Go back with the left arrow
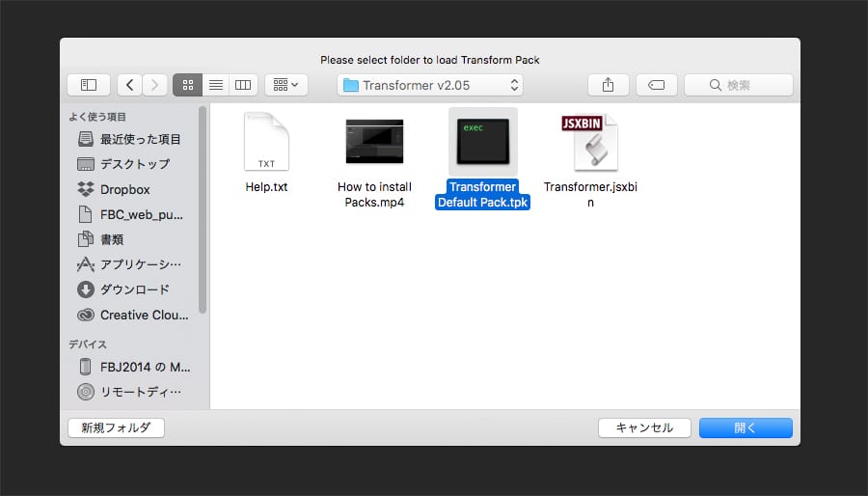This screenshot has height=496, width=868. pos(129,85)
